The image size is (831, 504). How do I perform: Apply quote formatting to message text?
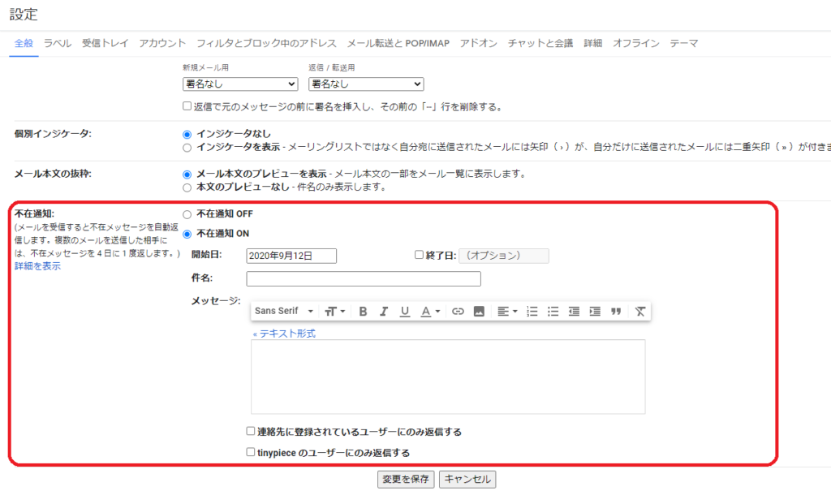click(x=616, y=312)
